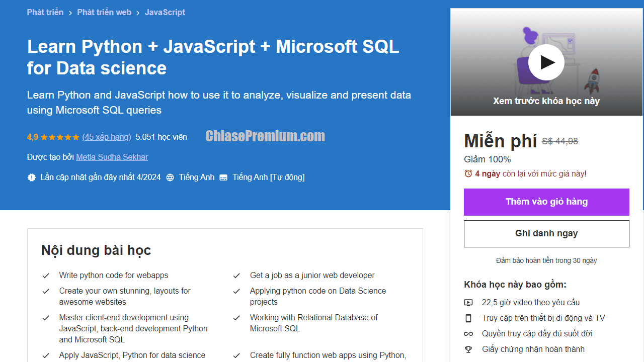Click the mobile device icon beside Truy cập trên thiết bị

coord(468,318)
